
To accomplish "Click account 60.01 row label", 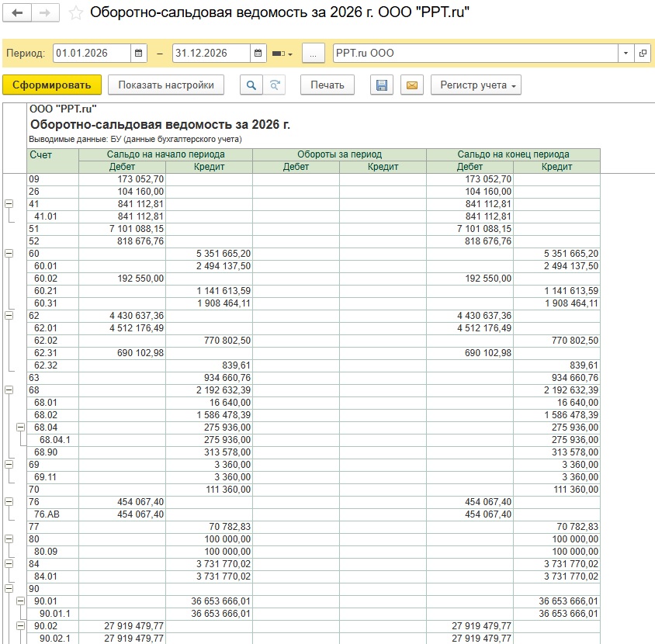I will coord(46,266).
